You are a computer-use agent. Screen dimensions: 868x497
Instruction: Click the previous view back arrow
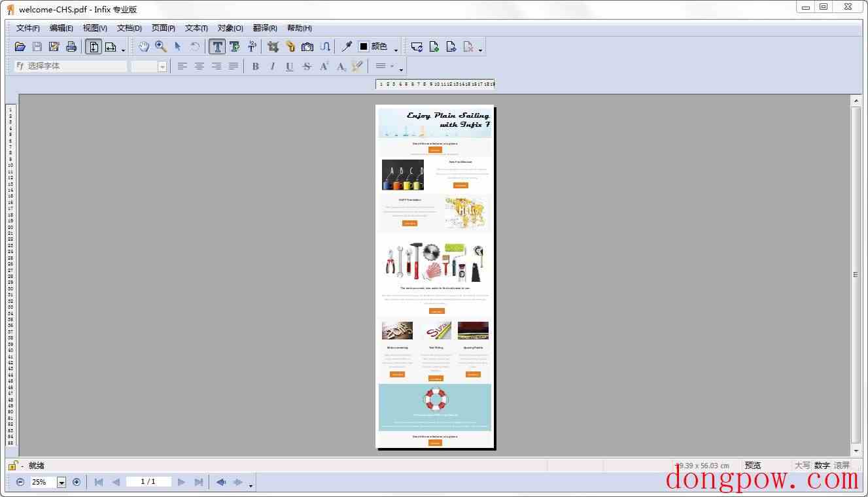coord(221,482)
